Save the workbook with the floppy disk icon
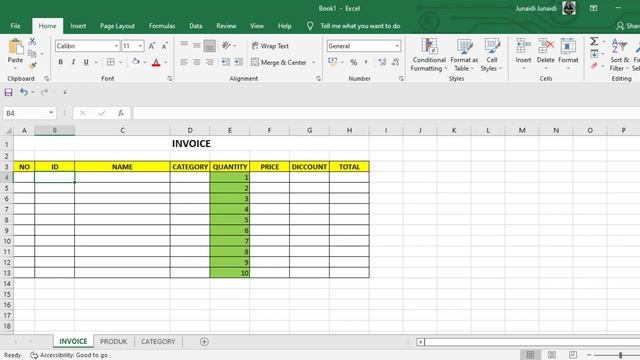640x360 pixels. pos(9,92)
